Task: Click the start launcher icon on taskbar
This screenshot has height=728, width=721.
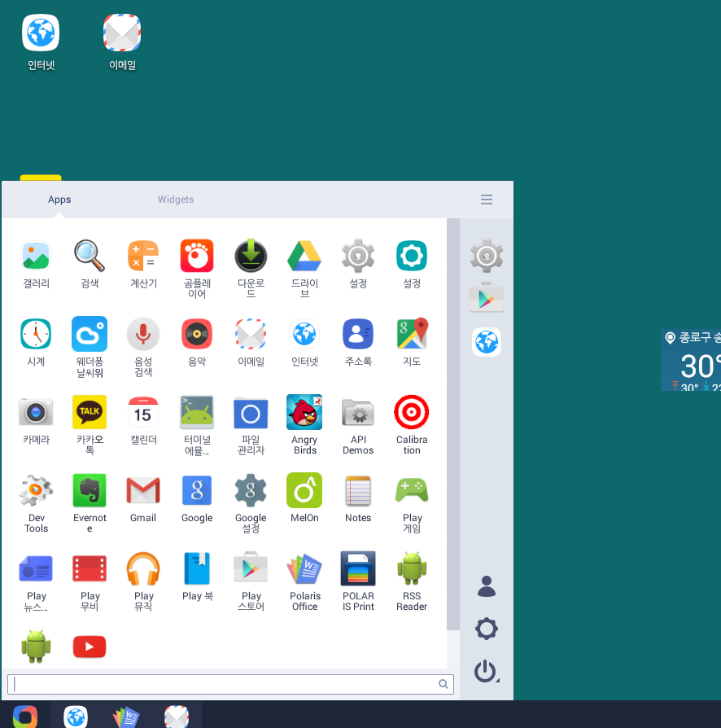Action: [25, 717]
